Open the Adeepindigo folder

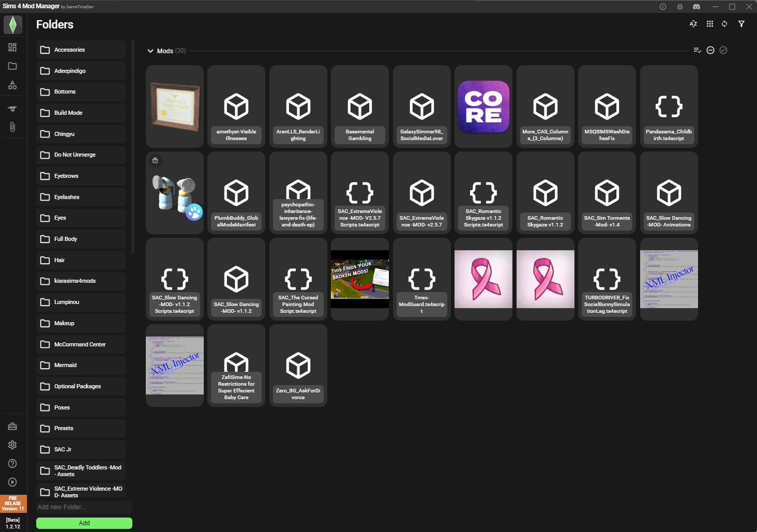[81, 71]
